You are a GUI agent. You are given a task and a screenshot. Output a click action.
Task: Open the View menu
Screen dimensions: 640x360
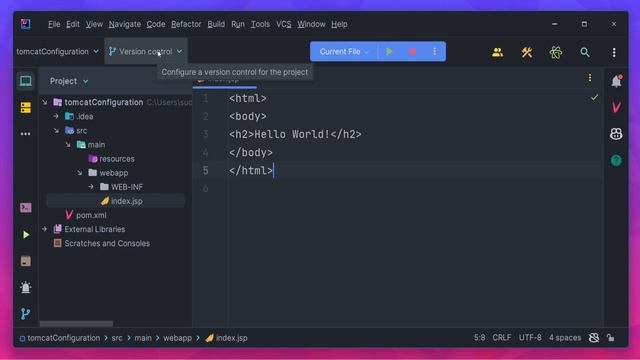pos(94,24)
